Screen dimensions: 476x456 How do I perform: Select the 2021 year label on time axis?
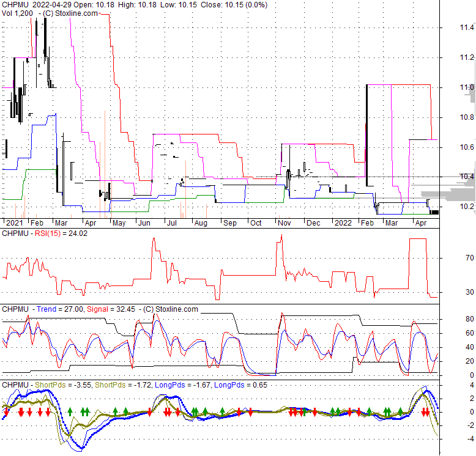tap(15, 223)
